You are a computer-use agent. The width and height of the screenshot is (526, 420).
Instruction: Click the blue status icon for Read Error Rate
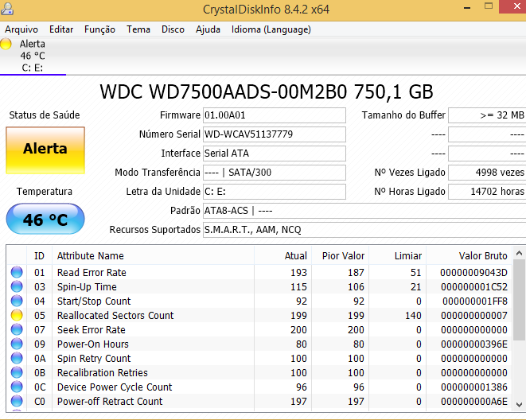coord(17,272)
